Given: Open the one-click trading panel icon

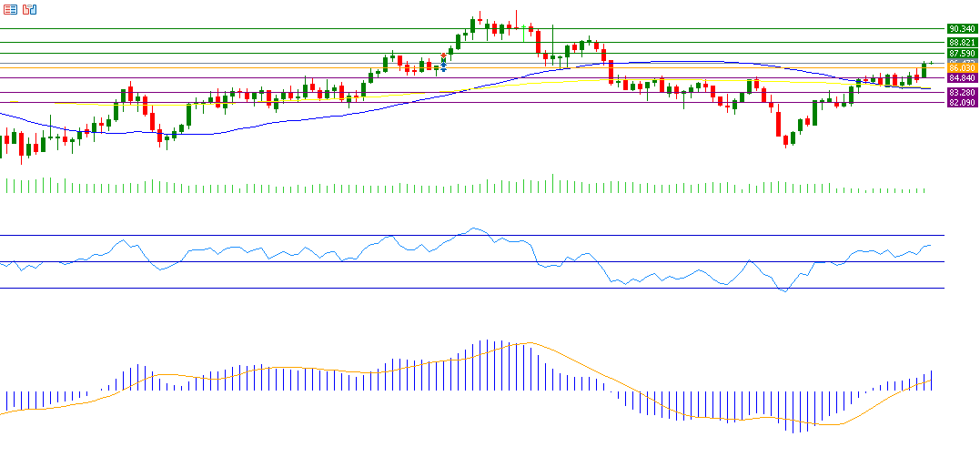Looking at the screenshot, I should point(10,9).
